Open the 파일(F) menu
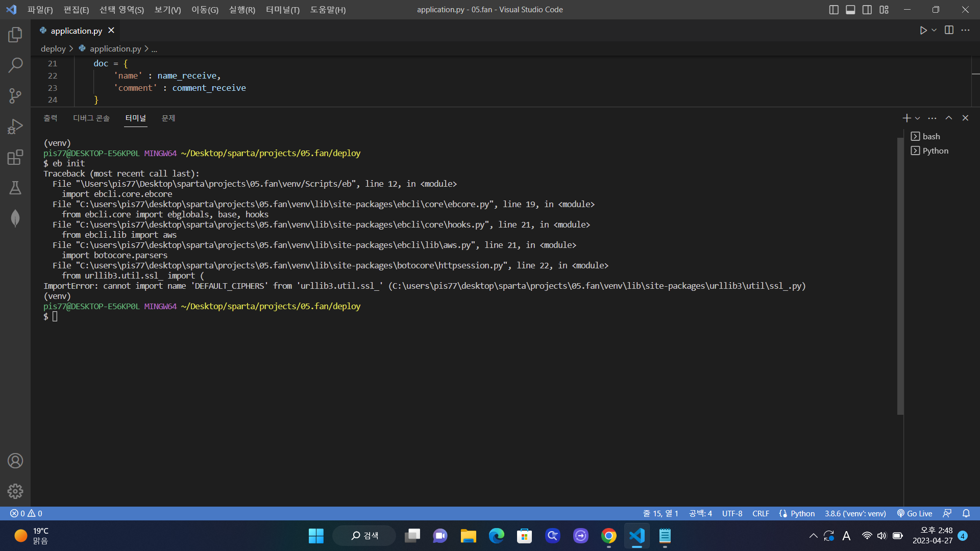Viewport: 980px width, 551px height. pos(40,10)
